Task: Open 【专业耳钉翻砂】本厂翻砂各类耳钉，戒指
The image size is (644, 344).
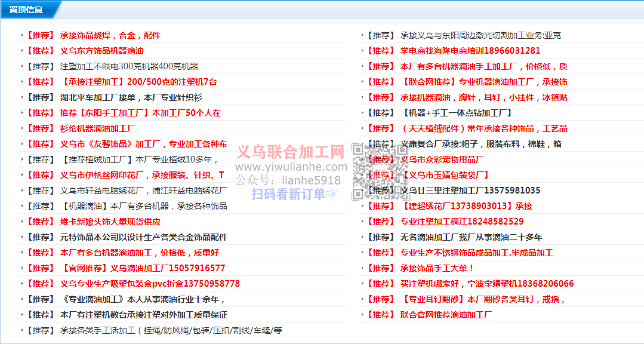Action: coord(483,300)
